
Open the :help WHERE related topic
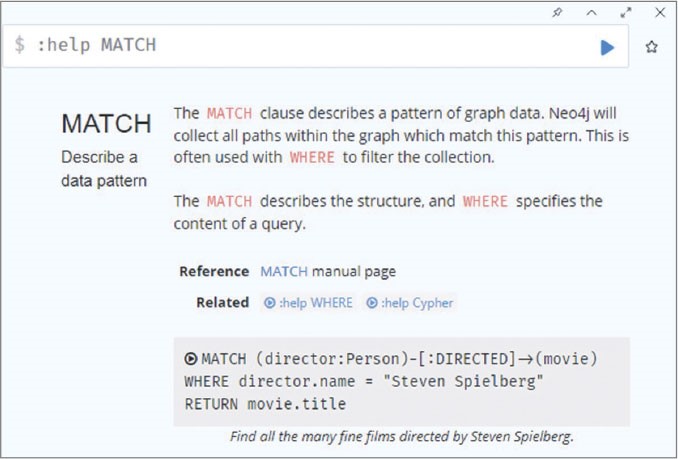pos(308,302)
